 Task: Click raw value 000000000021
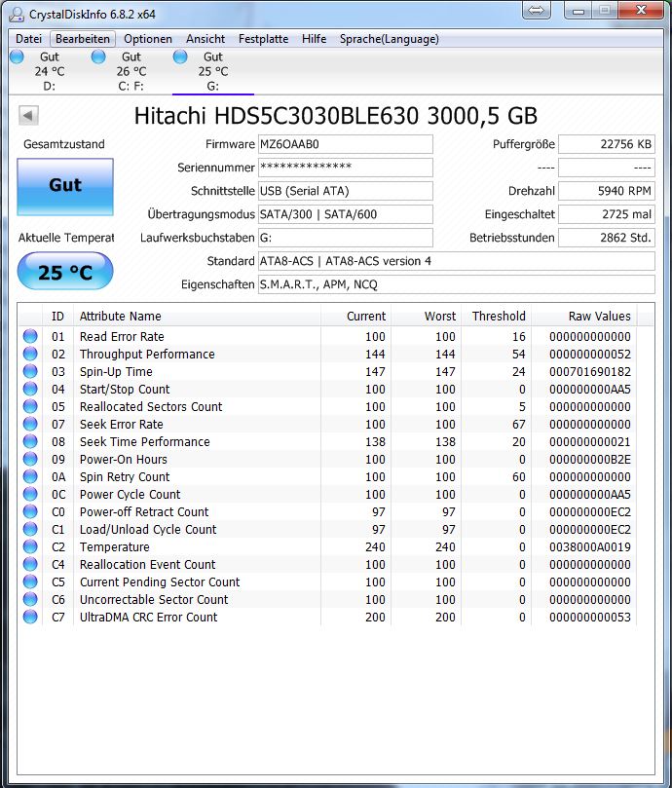coord(590,442)
